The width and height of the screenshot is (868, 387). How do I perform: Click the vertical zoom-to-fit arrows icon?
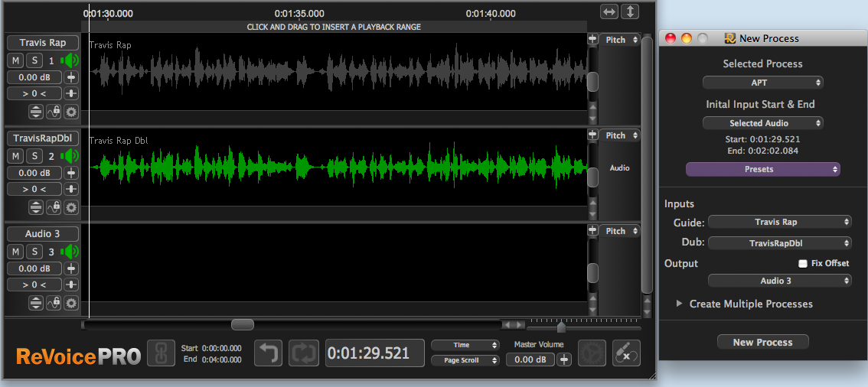pyautogui.click(x=630, y=11)
